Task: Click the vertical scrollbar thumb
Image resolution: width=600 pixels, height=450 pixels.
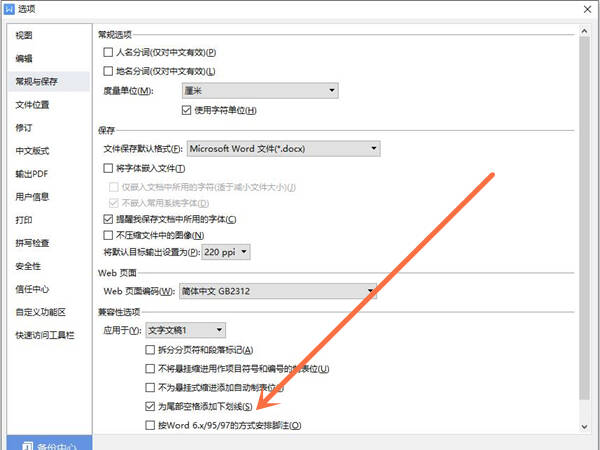Action: click(x=584, y=218)
